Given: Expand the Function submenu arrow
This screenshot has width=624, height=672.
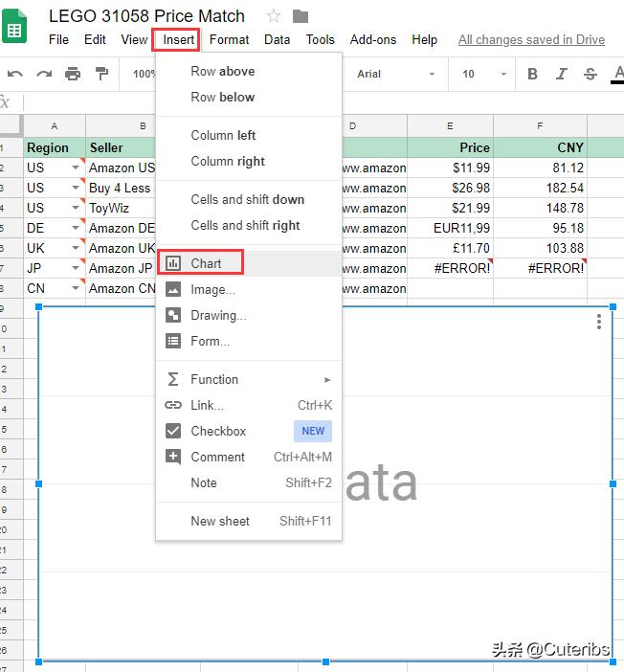Looking at the screenshot, I should click(x=327, y=380).
